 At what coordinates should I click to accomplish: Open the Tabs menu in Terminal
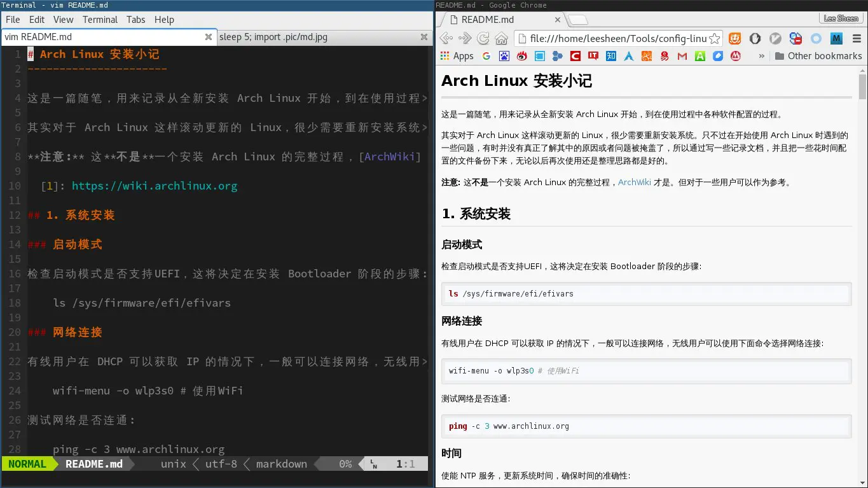135,20
